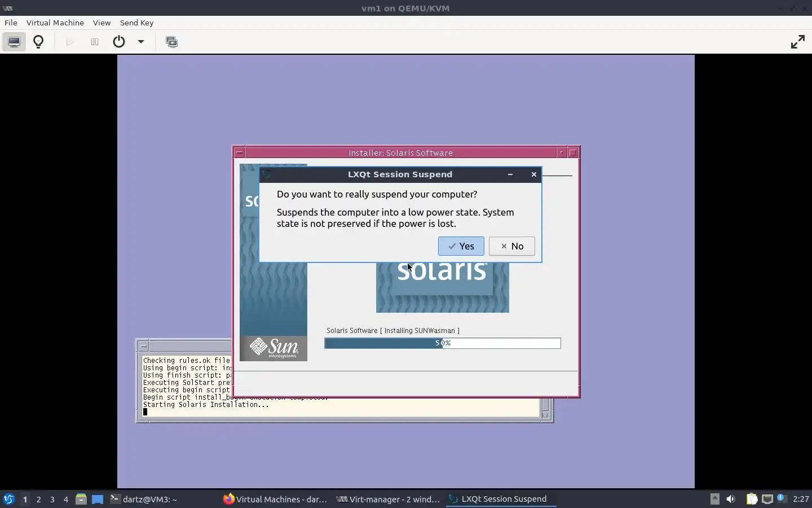Close the LXQt Session Suspend dialog
This screenshot has height=508, width=812.
pyautogui.click(x=533, y=174)
